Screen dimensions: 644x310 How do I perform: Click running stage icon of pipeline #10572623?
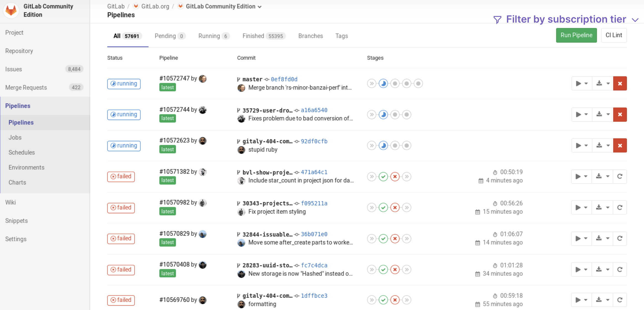pos(383,145)
